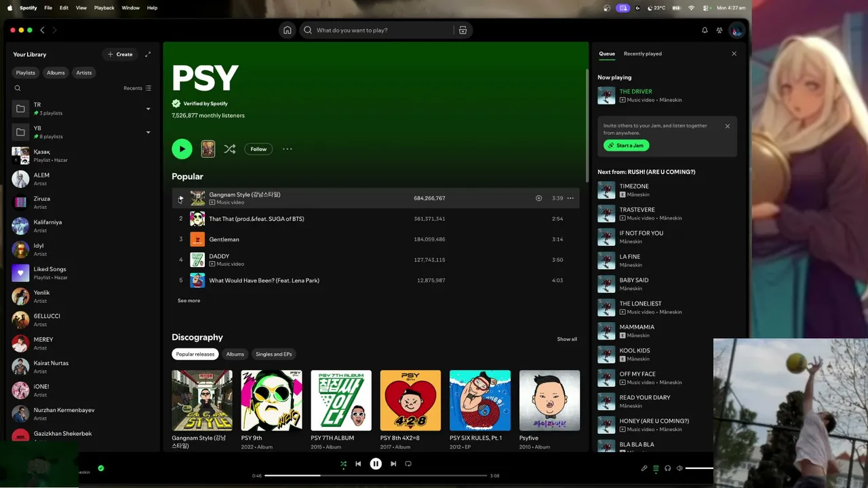The width and height of the screenshot is (868, 488).
Task: Open PSY SIX RULES, Pt. 1 cover
Action: [x=480, y=400]
